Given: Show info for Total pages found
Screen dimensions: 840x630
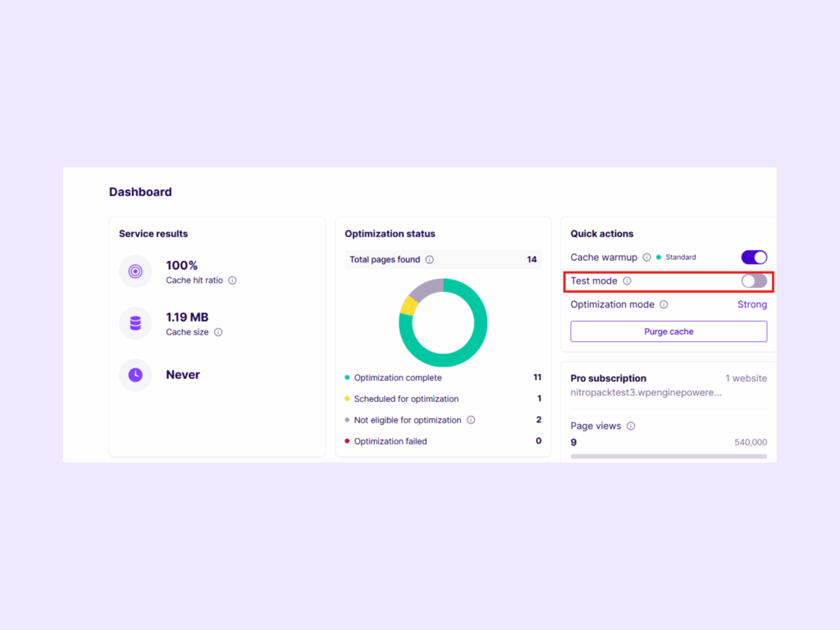Looking at the screenshot, I should pos(430,260).
